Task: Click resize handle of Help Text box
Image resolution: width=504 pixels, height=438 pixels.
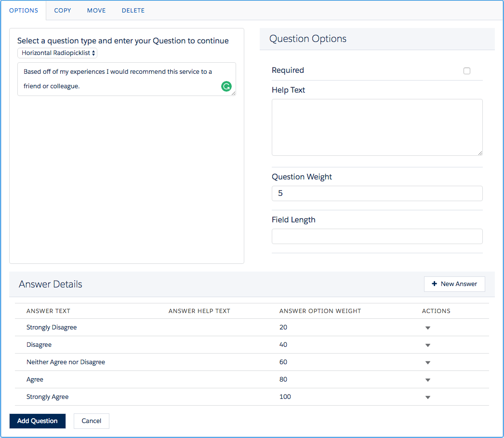Action: point(480,153)
